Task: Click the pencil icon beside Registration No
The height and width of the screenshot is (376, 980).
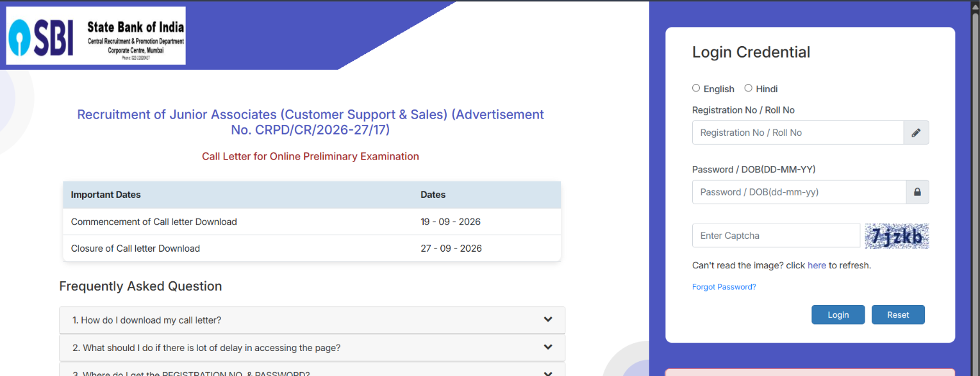Action: [x=916, y=133]
